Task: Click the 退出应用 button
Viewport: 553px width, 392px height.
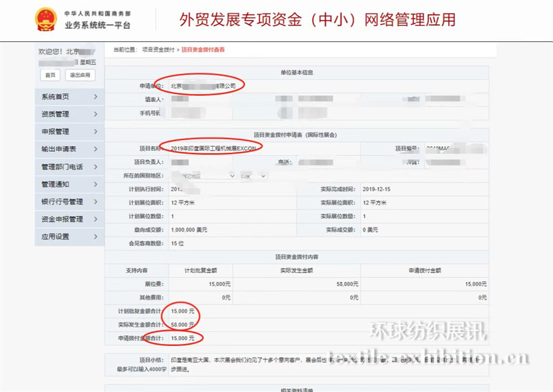Action: (x=80, y=75)
